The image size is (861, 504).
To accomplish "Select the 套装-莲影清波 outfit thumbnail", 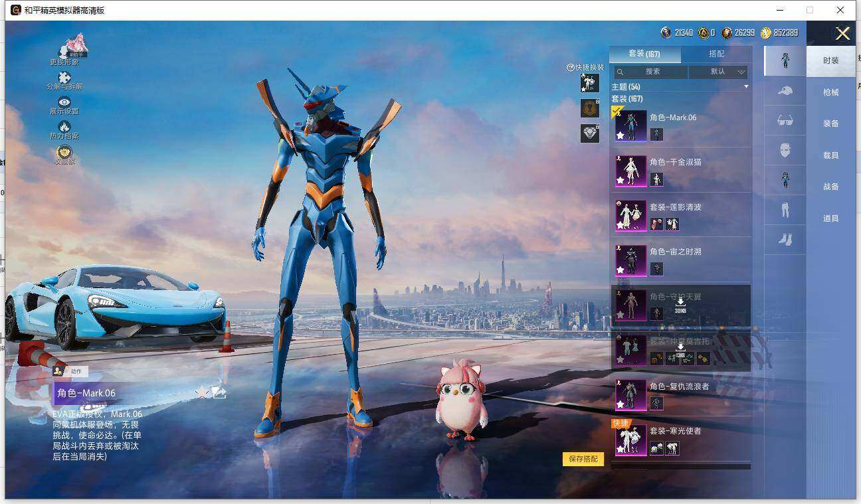I will pos(630,216).
